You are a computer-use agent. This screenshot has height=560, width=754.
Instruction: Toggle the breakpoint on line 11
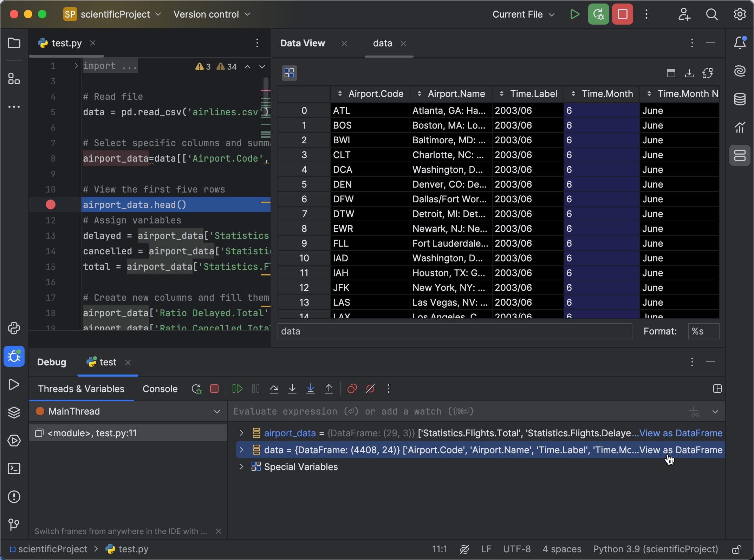[x=50, y=204]
